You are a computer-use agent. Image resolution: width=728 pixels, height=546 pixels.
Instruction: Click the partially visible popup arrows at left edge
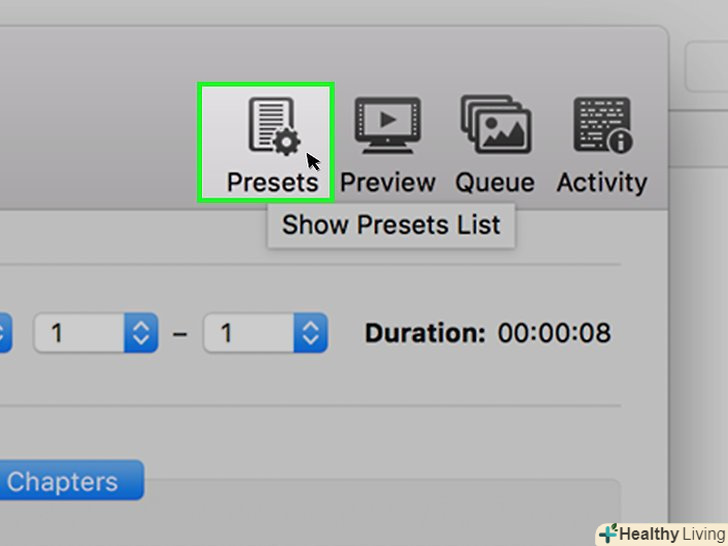pyautogui.click(x=4, y=333)
